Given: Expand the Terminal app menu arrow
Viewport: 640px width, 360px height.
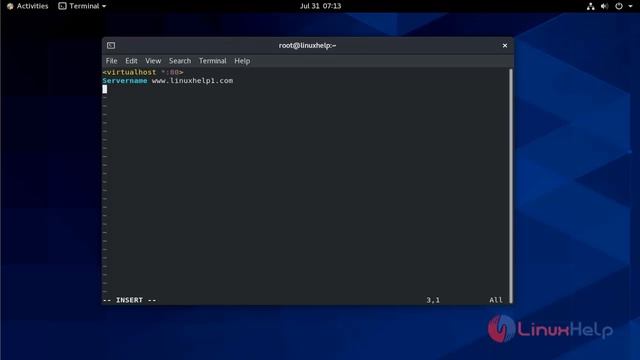Looking at the screenshot, I should [104, 6].
